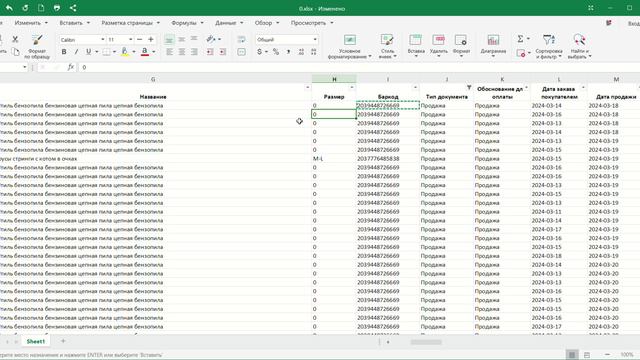The width and height of the screenshot is (640, 360).
Task: Open the Разметка страницы menu
Action: [x=131, y=23]
